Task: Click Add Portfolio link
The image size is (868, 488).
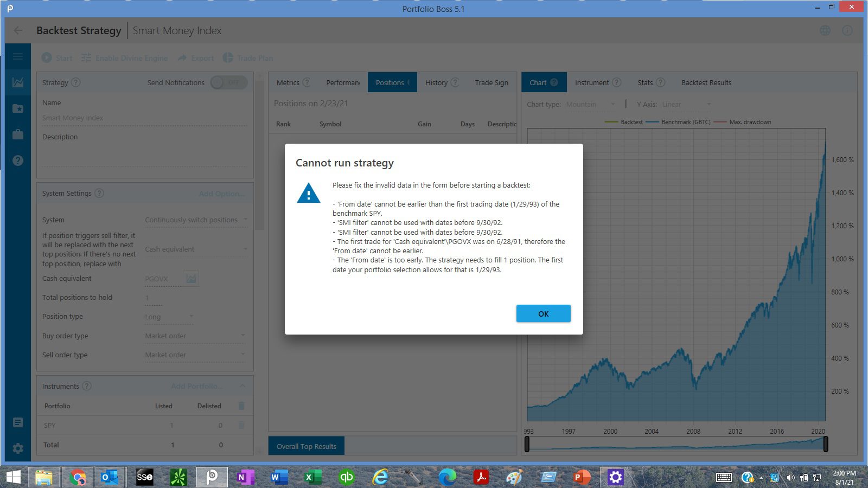Action: pos(196,386)
